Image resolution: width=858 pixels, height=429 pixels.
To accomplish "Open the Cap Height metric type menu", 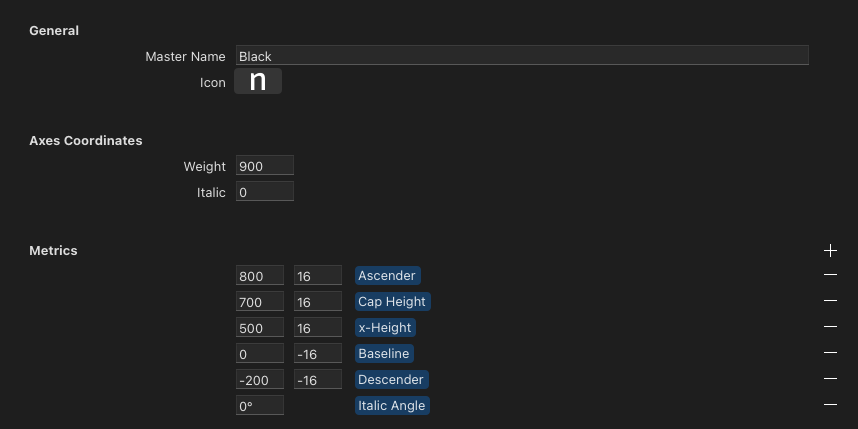I will 392,302.
